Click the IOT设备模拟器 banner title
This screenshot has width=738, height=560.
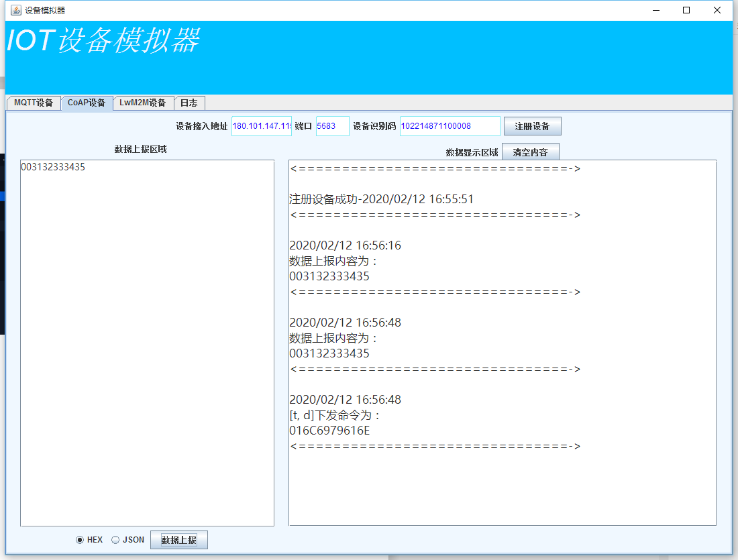point(103,42)
